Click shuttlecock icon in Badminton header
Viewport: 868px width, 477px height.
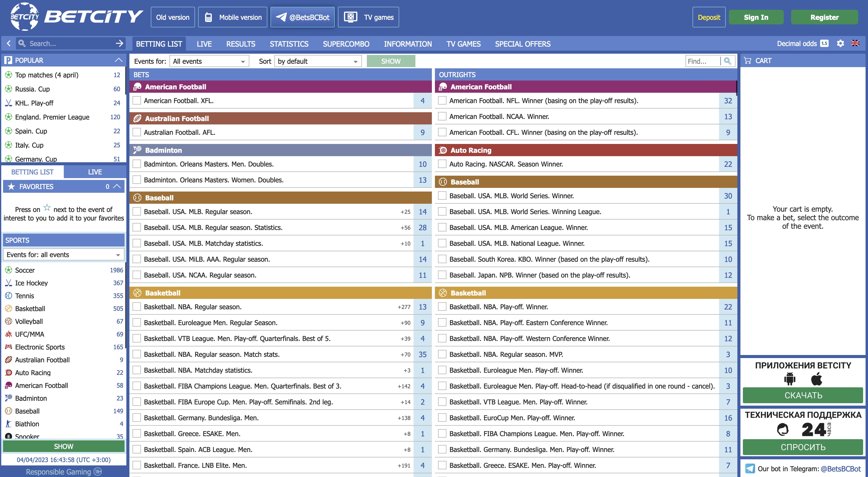point(137,150)
